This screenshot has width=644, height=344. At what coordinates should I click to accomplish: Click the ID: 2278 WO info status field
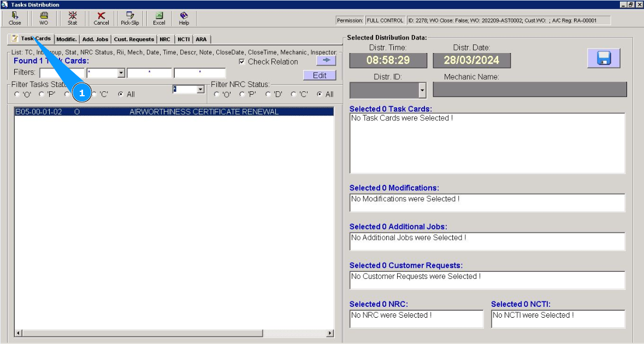point(509,21)
